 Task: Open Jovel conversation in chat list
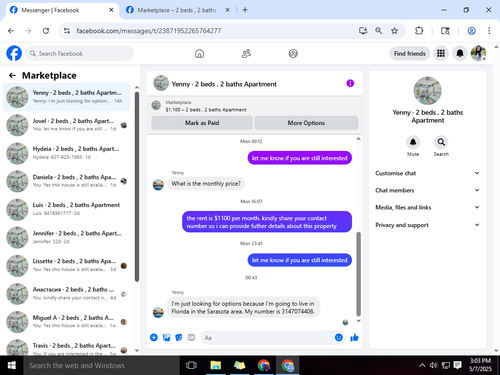tap(66, 125)
